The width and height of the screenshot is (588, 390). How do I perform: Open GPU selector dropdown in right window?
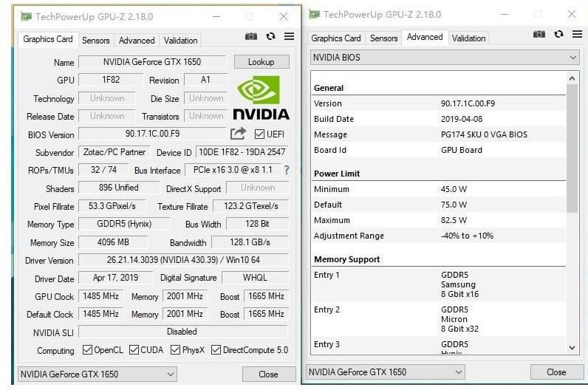[x=386, y=372]
